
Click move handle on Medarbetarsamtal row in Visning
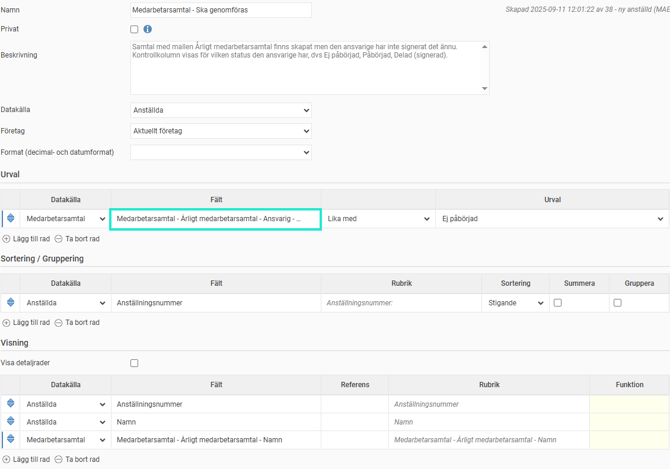click(11, 439)
